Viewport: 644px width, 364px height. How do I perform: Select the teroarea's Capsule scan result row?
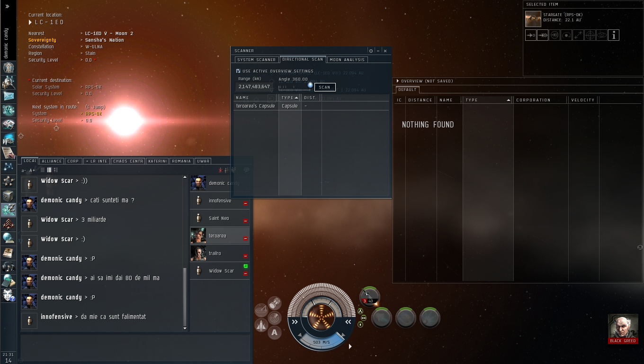coord(311,106)
